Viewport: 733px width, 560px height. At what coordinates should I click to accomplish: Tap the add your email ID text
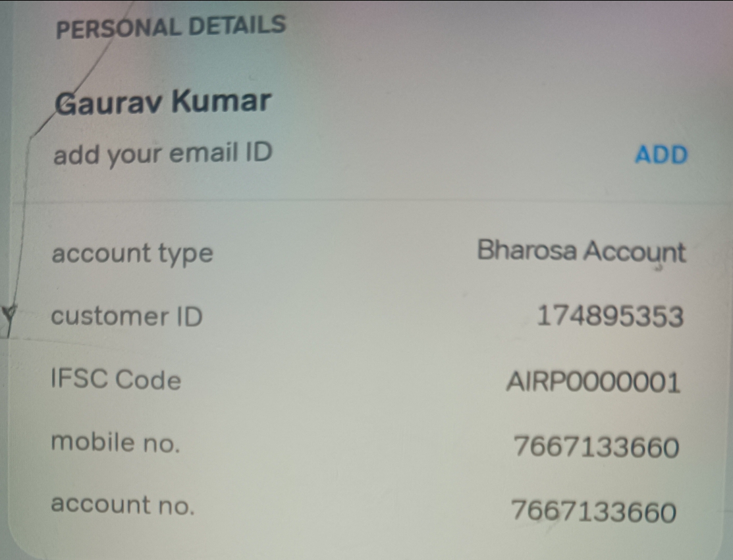click(163, 154)
